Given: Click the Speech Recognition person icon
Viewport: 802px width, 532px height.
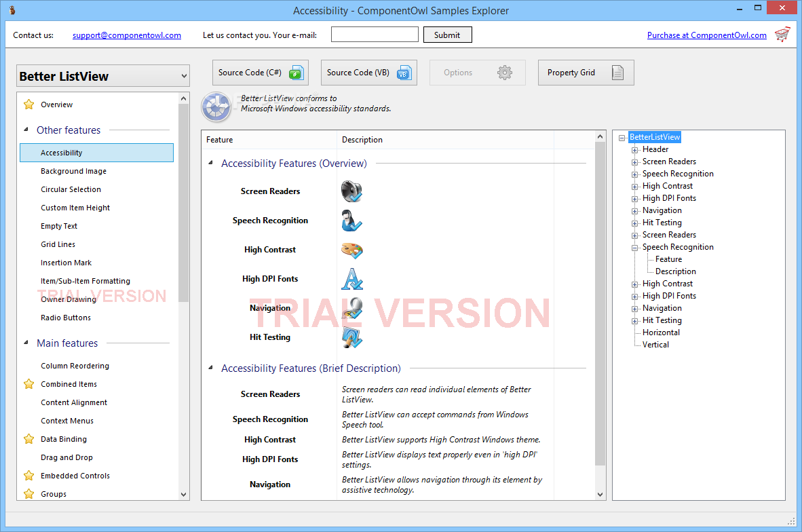Looking at the screenshot, I should (x=352, y=221).
